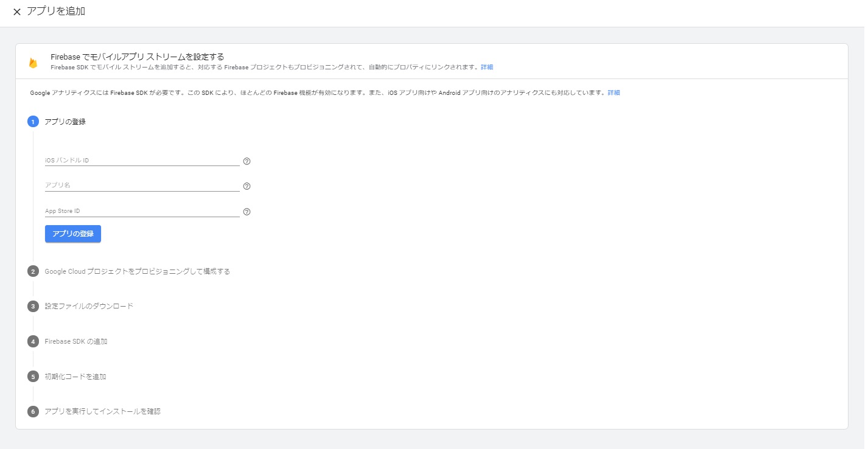
Task: Focus the App Store ID input field
Action: pyautogui.click(x=142, y=211)
